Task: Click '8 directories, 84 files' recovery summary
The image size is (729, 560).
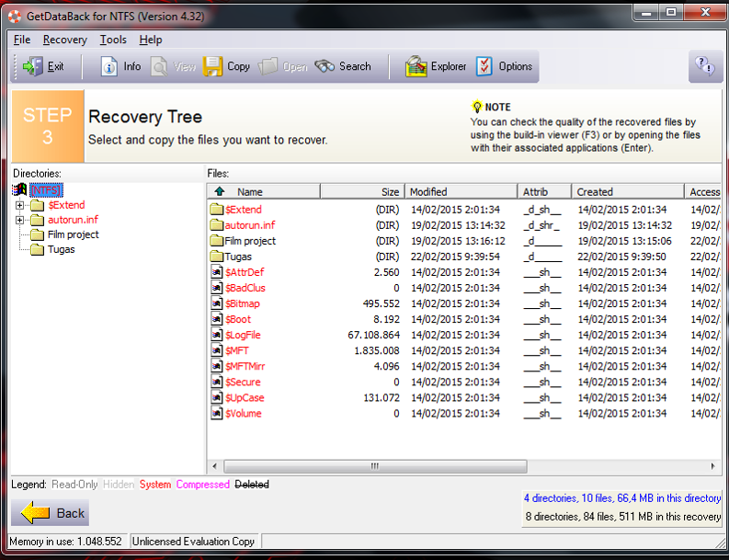Action: pyautogui.click(x=623, y=517)
